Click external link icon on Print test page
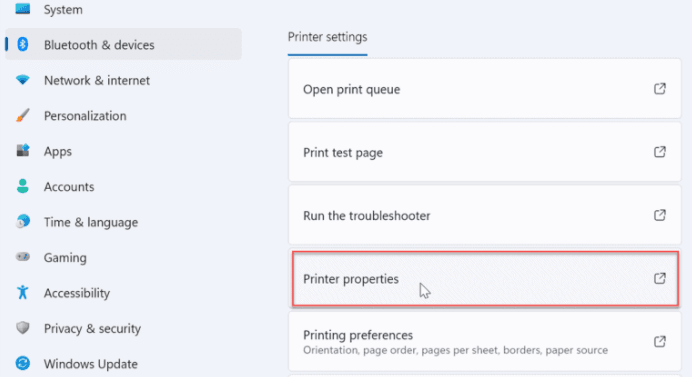Image resolution: width=692 pixels, height=377 pixels. pos(659,152)
